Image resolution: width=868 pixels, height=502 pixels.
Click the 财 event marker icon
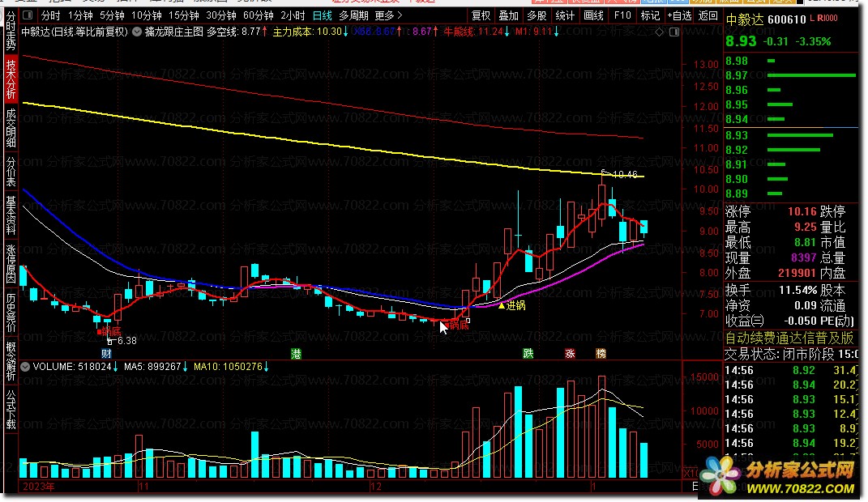pos(106,354)
